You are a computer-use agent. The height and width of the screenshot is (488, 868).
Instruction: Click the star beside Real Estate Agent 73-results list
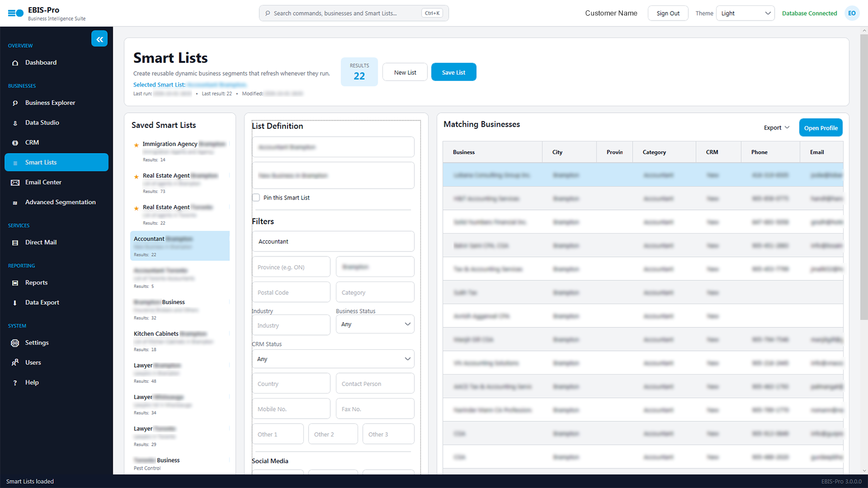(x=136, y=176)
